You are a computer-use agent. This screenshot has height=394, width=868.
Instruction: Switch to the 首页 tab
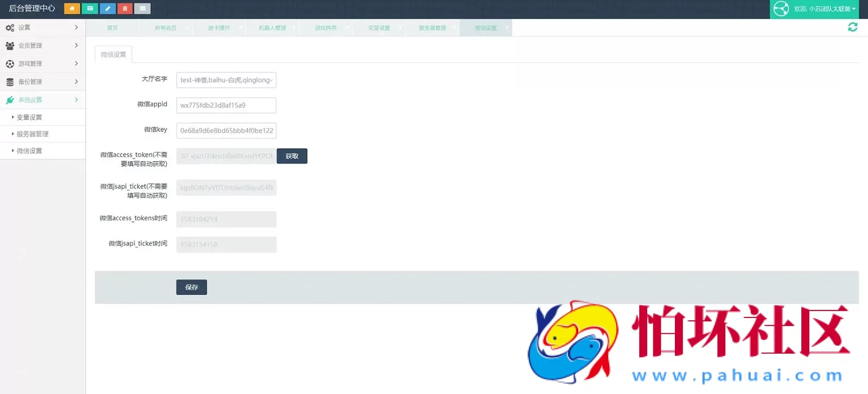point(112,28)
